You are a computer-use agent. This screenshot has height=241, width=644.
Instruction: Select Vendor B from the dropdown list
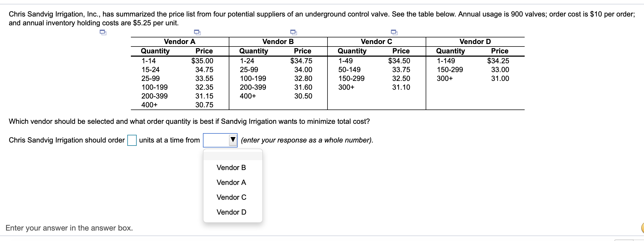231,167
